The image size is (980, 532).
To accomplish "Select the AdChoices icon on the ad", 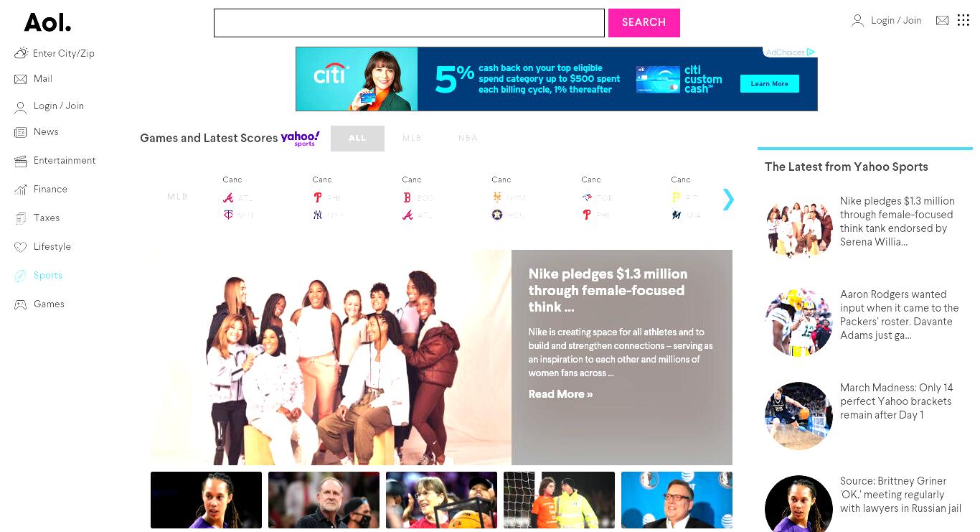I will (x=811, y=52).
